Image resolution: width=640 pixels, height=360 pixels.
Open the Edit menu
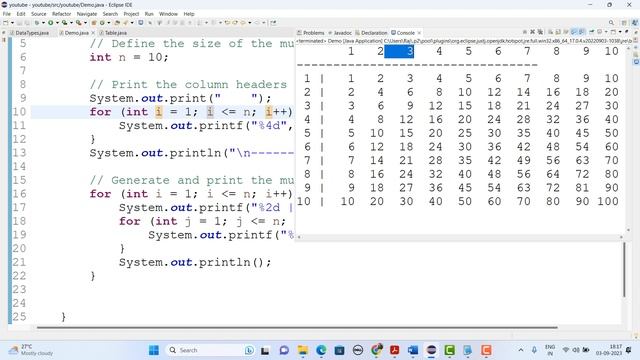pos(21,13)
